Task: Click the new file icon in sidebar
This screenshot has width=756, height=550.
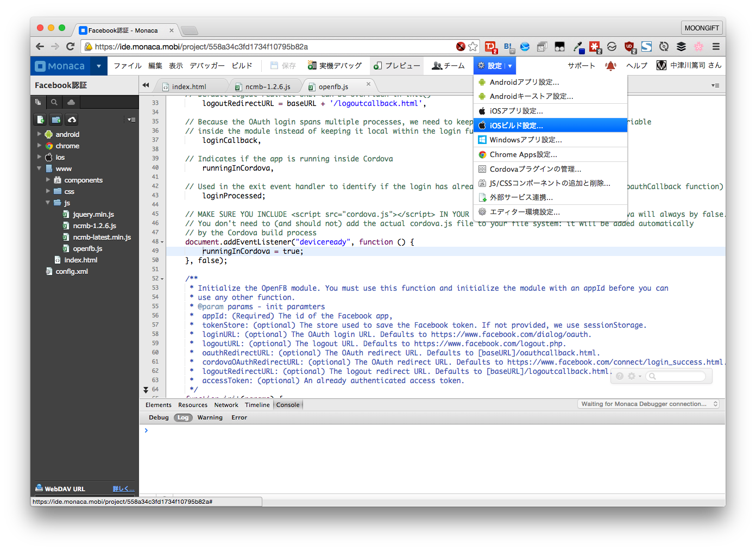Action: pyautogui.click(x=40, y=120)
